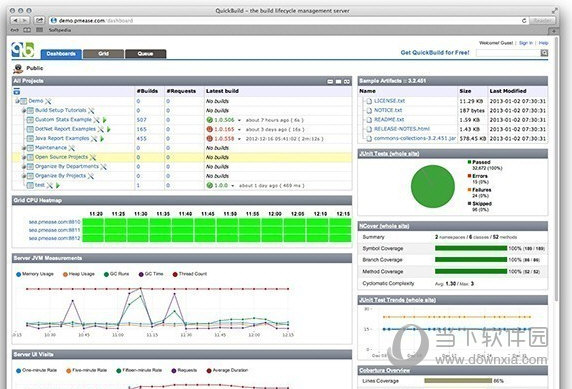Open dropdown arrow next to build 1.0.0
This screenshot has height=389, width=572.
(x=233, y=186)
